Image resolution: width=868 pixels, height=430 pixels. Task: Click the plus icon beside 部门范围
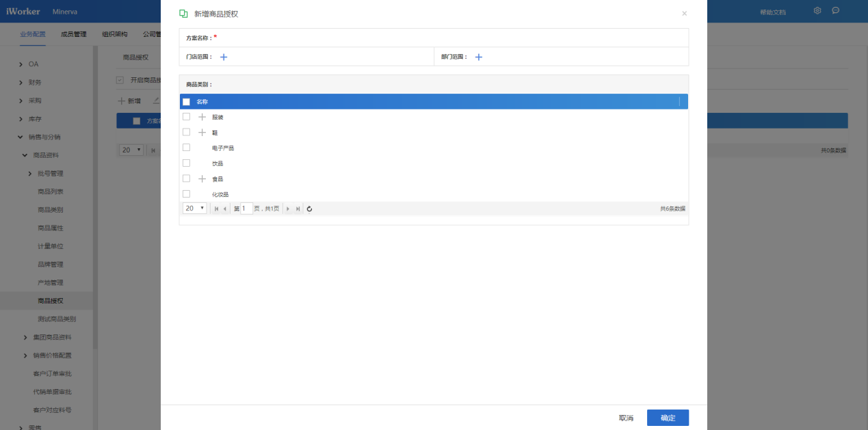pos(479,57)
